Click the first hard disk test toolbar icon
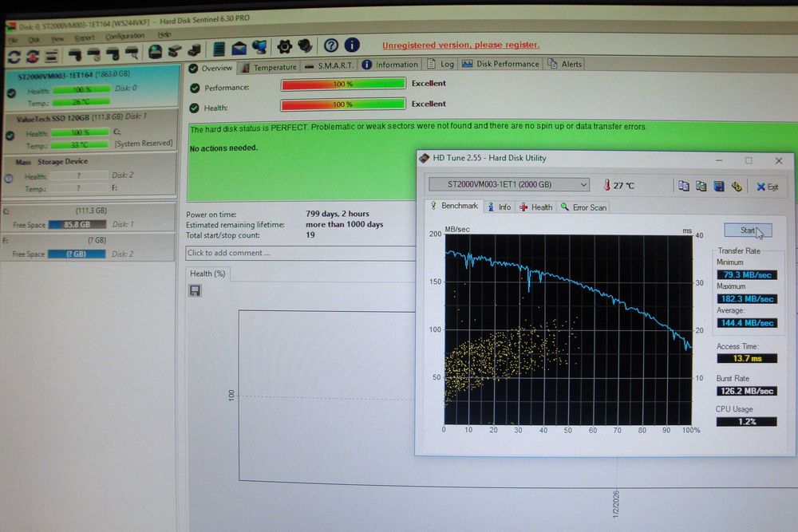The width and height of the screenshot is (798, 532). [74, 54]
